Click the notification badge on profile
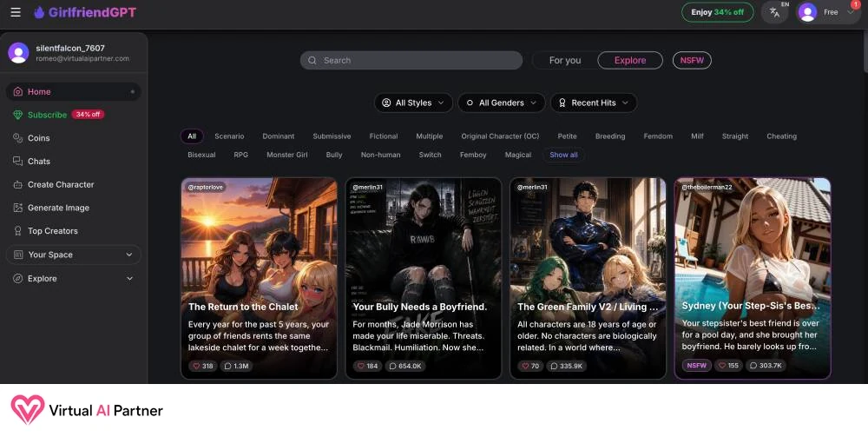This screenshot has height=437, width=868. (855, 4)
